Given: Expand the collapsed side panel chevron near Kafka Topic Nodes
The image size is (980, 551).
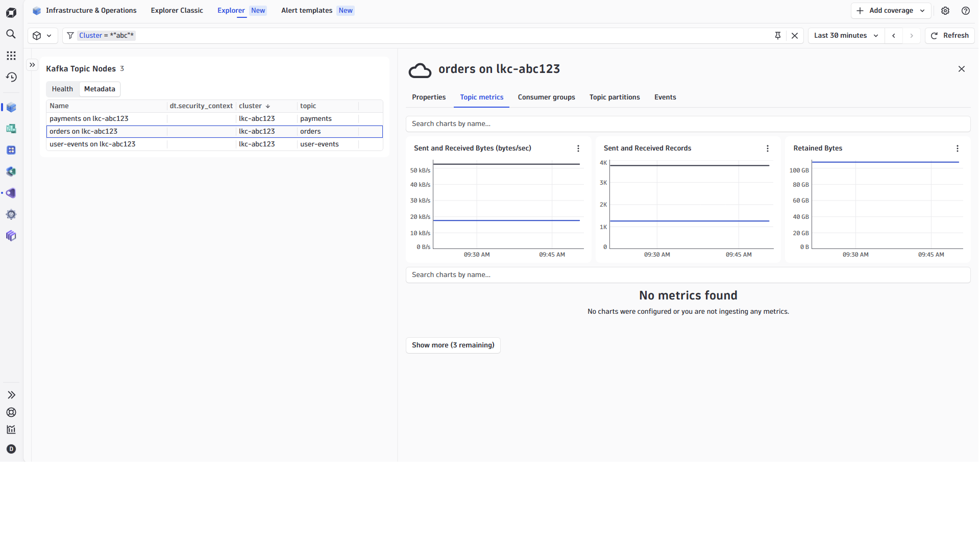Looking at the screenshot, I should (32, 65).
